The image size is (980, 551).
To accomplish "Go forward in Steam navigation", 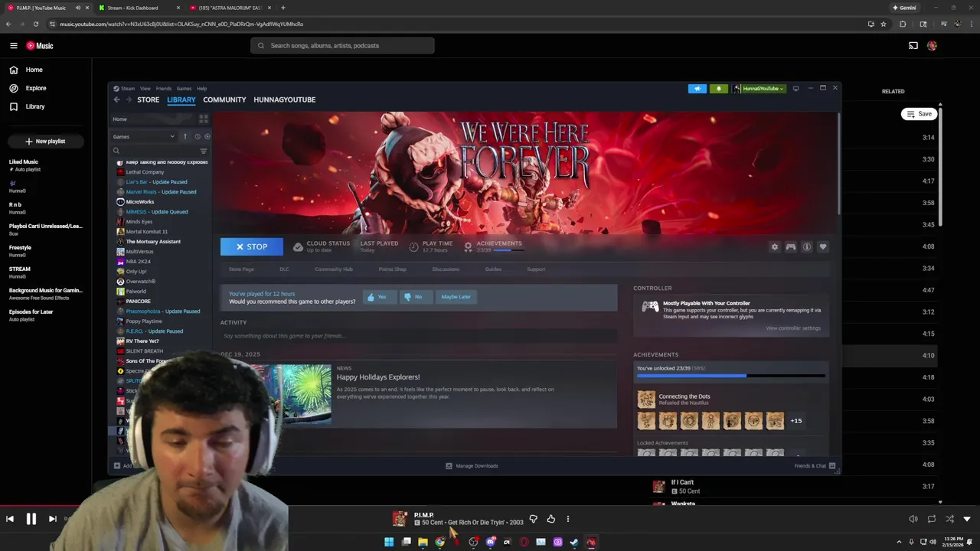I will pyautogui.click(x=129, y=99).
